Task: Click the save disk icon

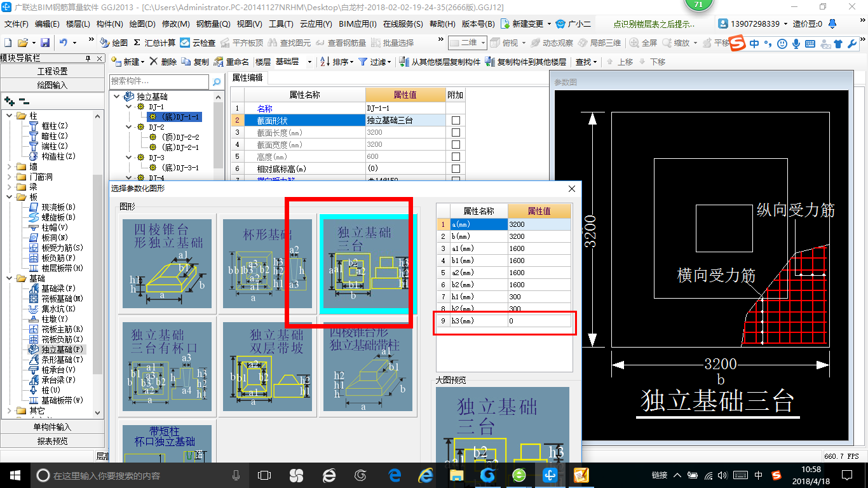Action: coord(45,43)
